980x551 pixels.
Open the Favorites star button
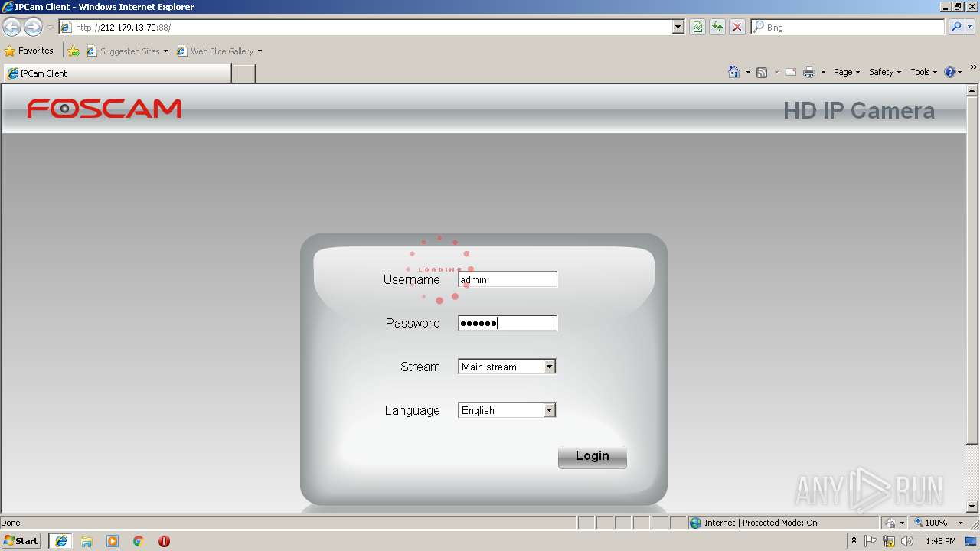[10, 51]
